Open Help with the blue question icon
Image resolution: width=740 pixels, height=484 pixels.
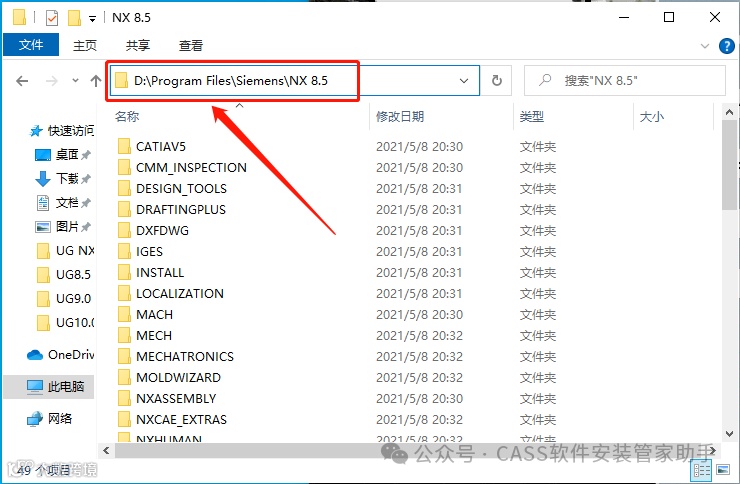click(x=726, y=46)
